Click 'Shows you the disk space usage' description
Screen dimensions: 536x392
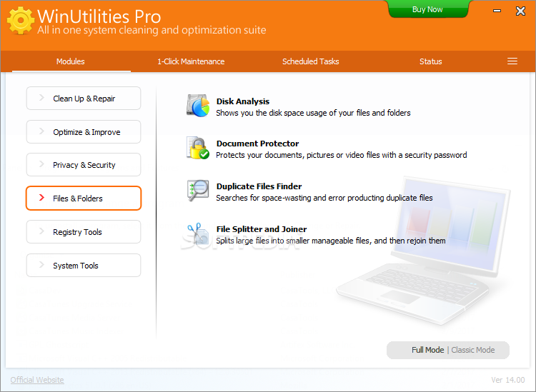point(313,113)
